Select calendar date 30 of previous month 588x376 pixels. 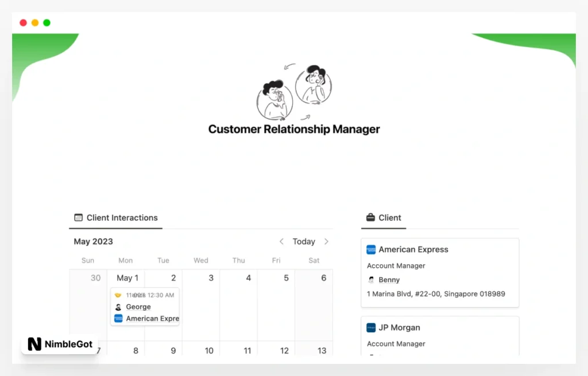click(x=96, y=278)
